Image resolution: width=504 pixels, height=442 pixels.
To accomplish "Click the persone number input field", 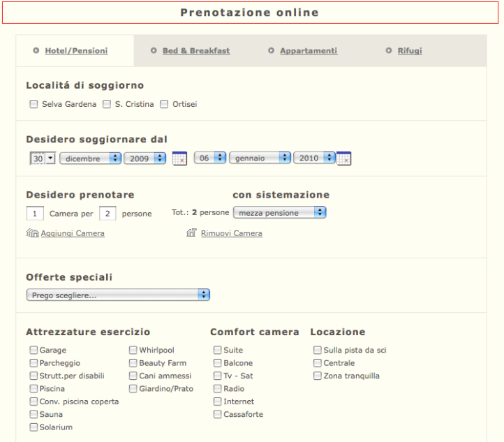I will pos(108,214).
